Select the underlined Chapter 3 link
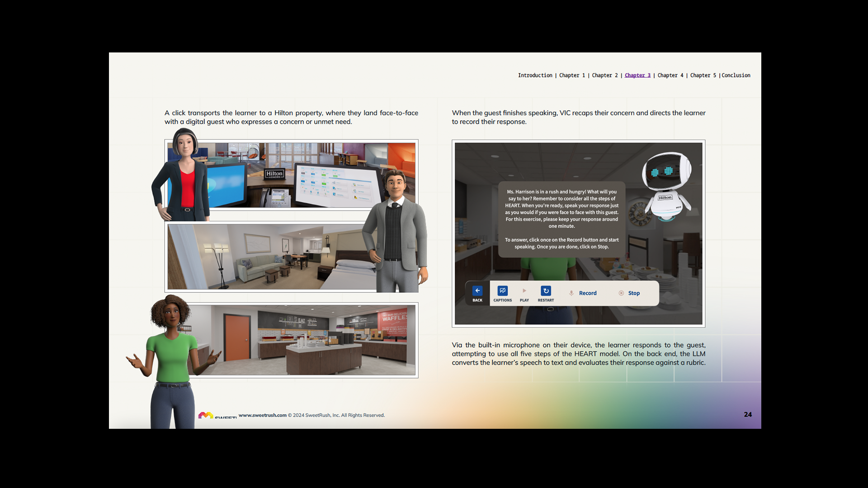 click(637, 75)
